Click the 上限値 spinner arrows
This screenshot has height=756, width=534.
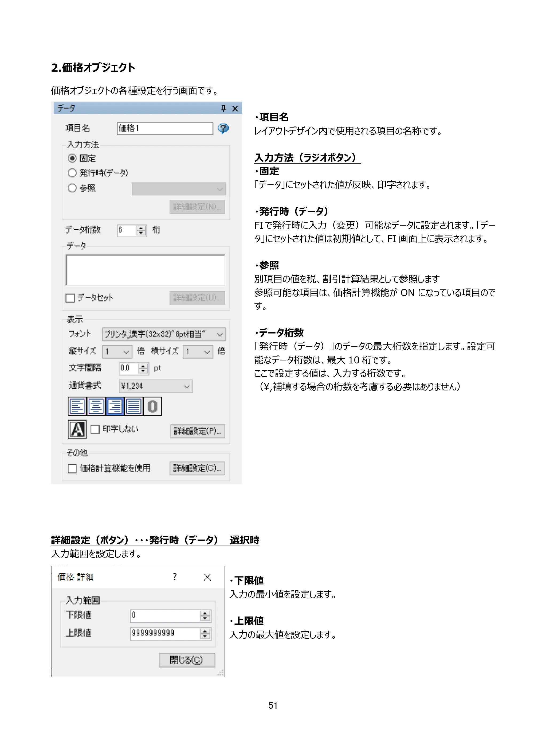(x=205, y=634)
